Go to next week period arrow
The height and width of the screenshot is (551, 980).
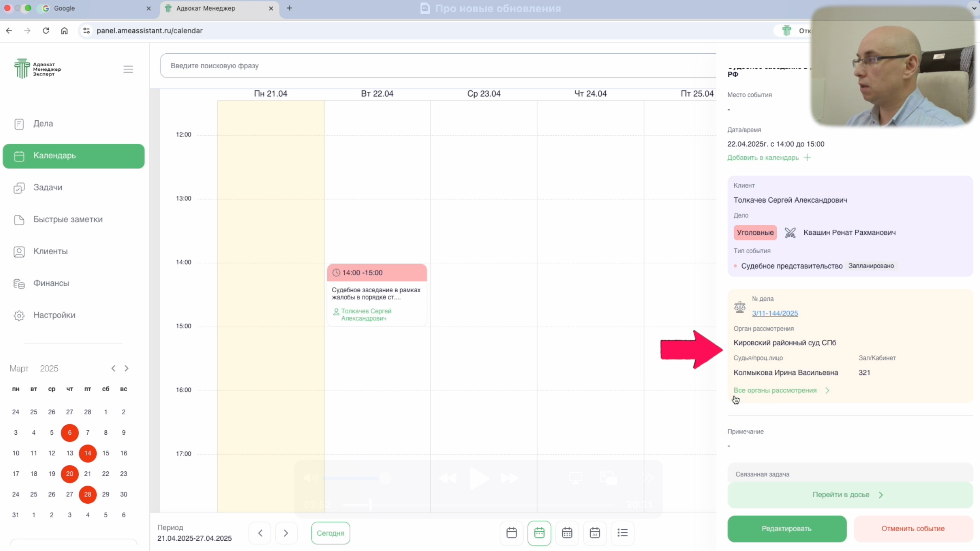pyautogui.click(x=286, y=533)
